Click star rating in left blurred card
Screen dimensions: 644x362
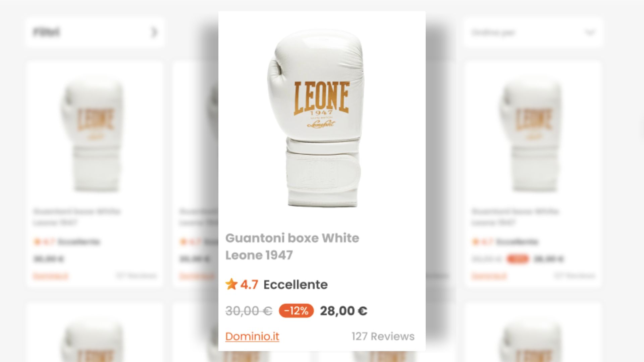[37, 241]
